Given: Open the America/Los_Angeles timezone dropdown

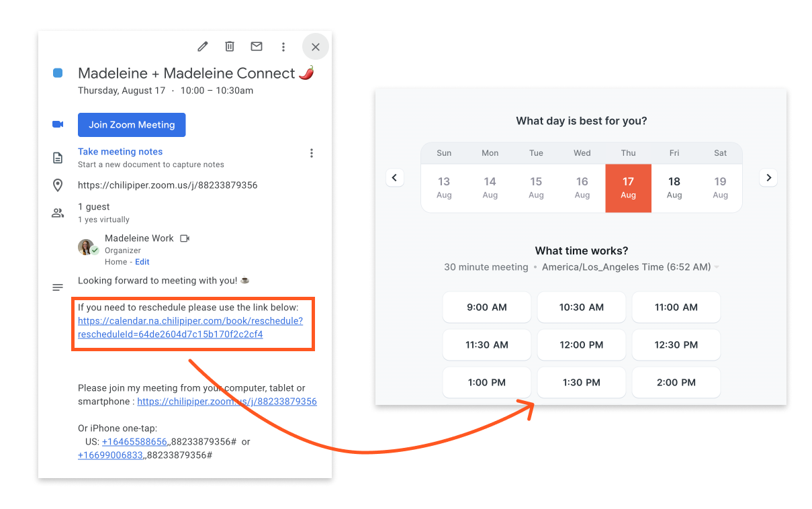Looking at the screenshot, I should (630, 267).
